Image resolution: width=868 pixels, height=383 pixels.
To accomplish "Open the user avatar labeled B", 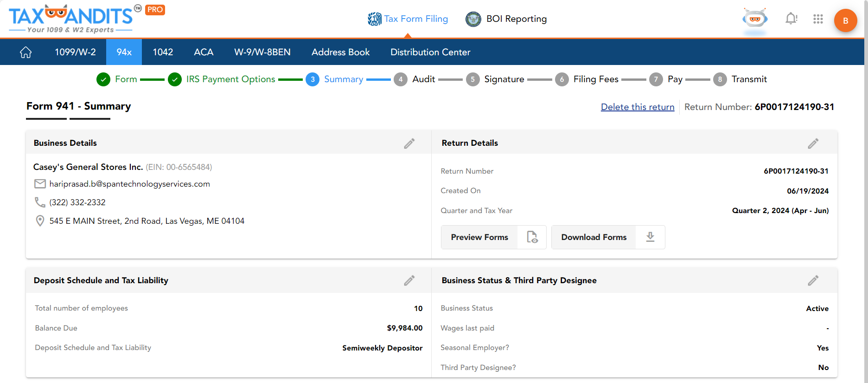I will tap(845, 20).
